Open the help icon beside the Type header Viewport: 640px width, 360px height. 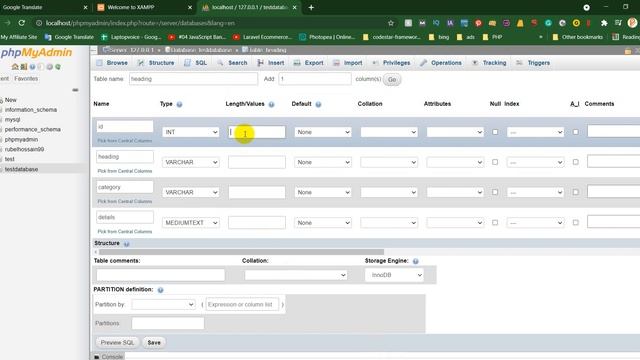click(x=179, y=104)
